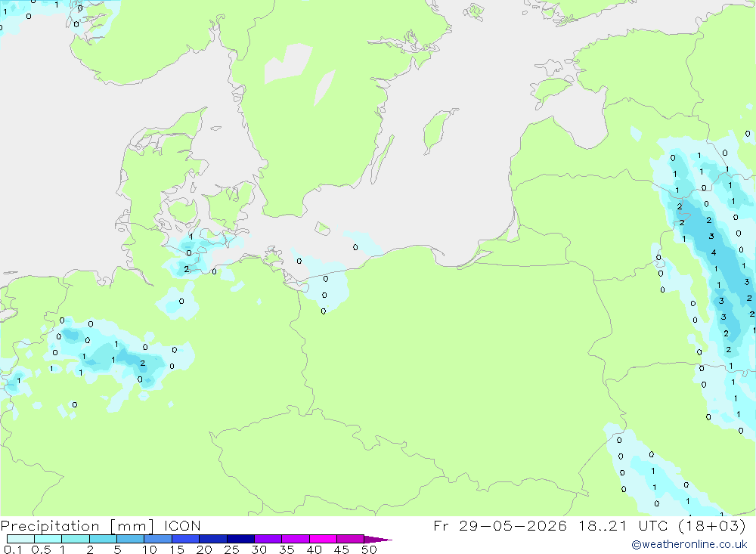Image resolution: width=756 pixels, height=554 pixels.
Task: Click the '18..21' time range text
Action: point(603,525)
